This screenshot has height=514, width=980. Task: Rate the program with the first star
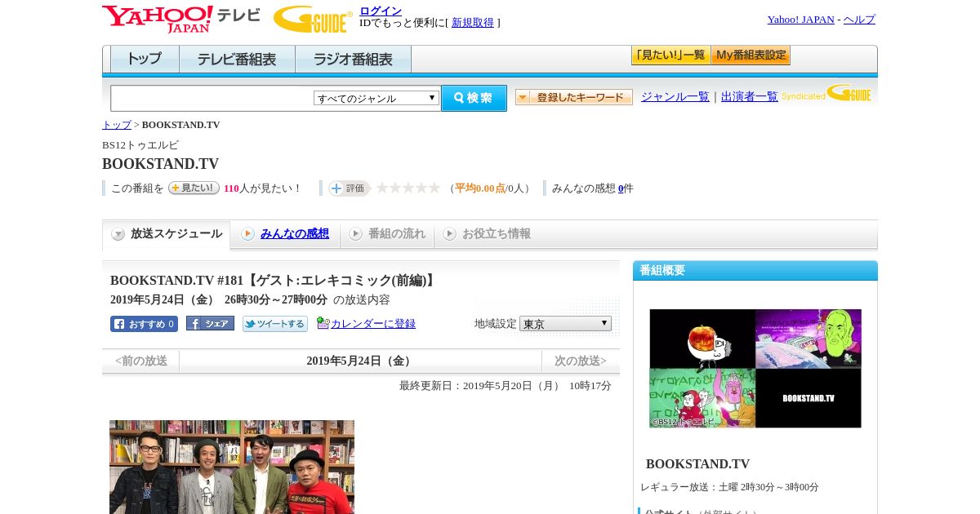click(381, 188)
